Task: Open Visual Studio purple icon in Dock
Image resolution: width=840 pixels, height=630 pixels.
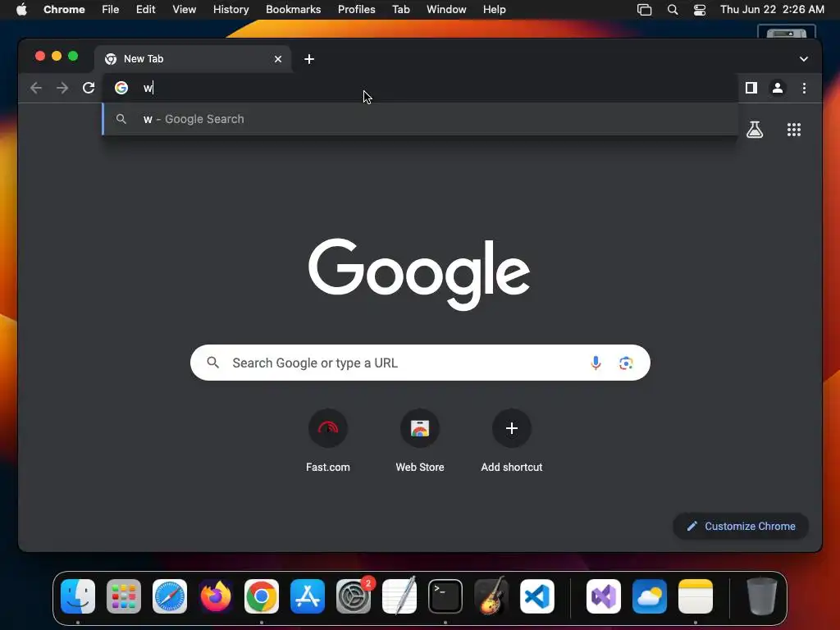Action: point(604,596)
